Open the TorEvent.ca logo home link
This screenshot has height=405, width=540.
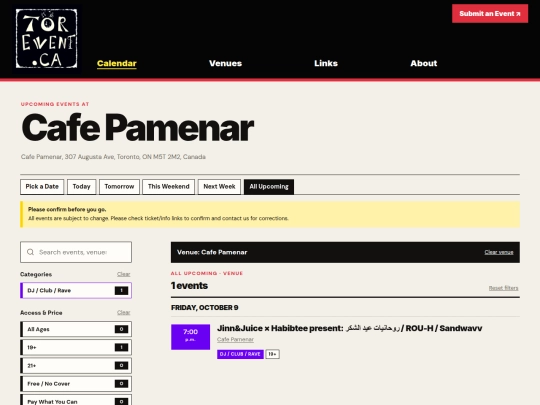pyautogui.click(x=46, y=38)
